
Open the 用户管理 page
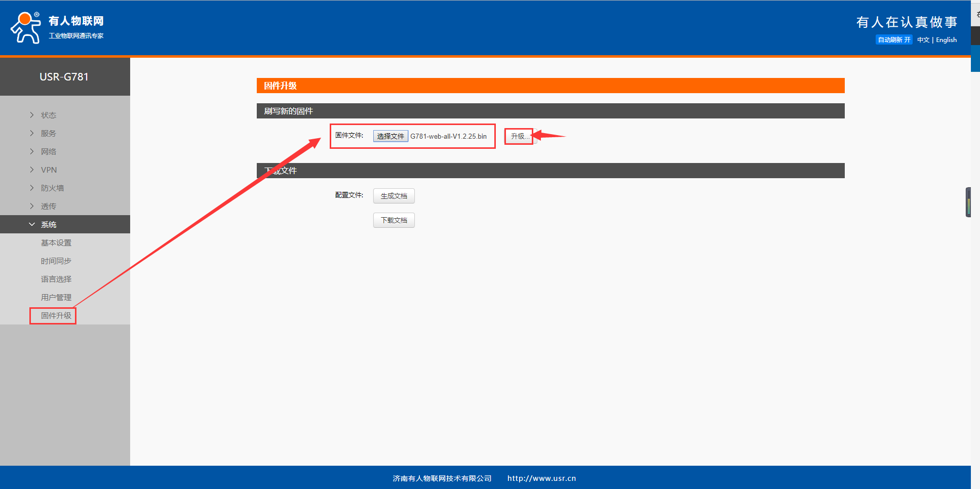pyautogui.click(x=56, y=298)
